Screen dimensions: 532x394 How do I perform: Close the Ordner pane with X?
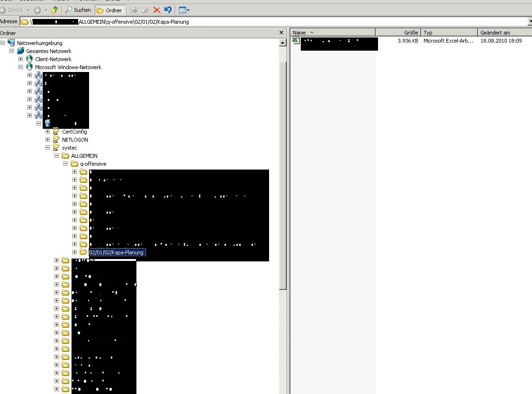[281, 33]
